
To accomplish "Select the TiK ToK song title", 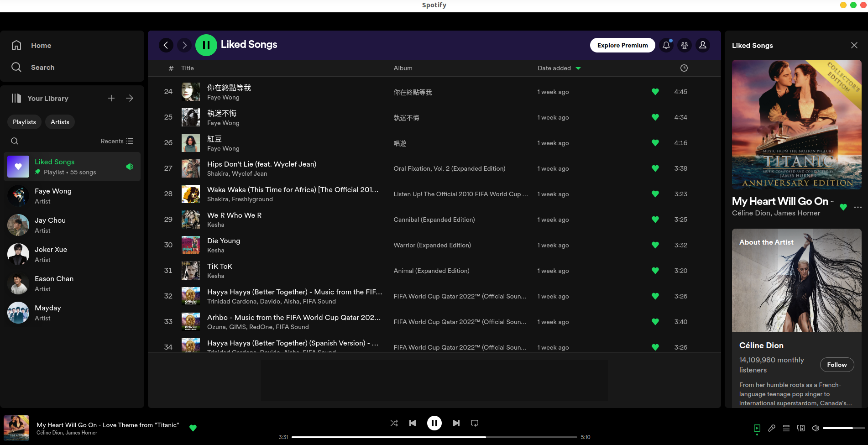I will [x=220, y=266].
